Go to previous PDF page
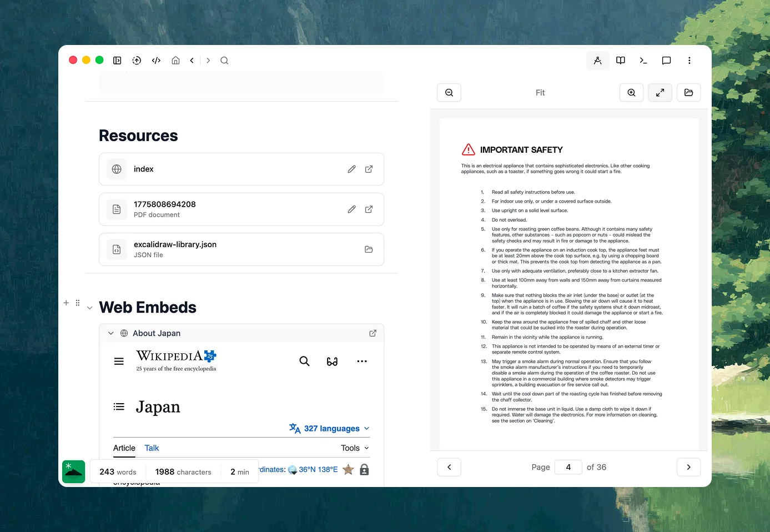Viewport: 770px width, 532px height. pos(449,467)
